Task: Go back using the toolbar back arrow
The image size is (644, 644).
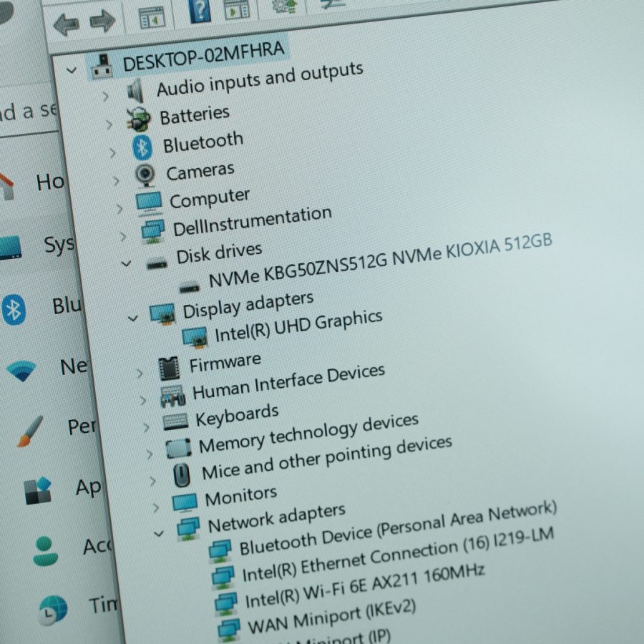Action: 66,24
